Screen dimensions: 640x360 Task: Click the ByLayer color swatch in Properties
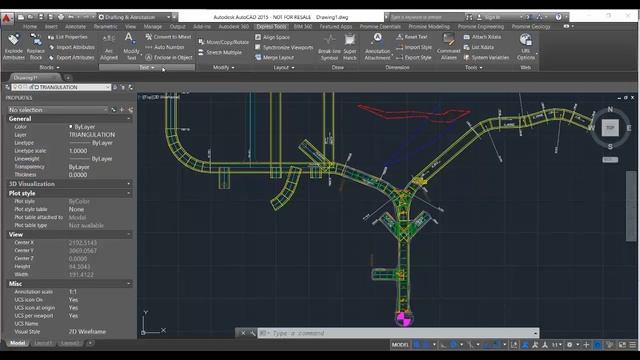(71, 127)
